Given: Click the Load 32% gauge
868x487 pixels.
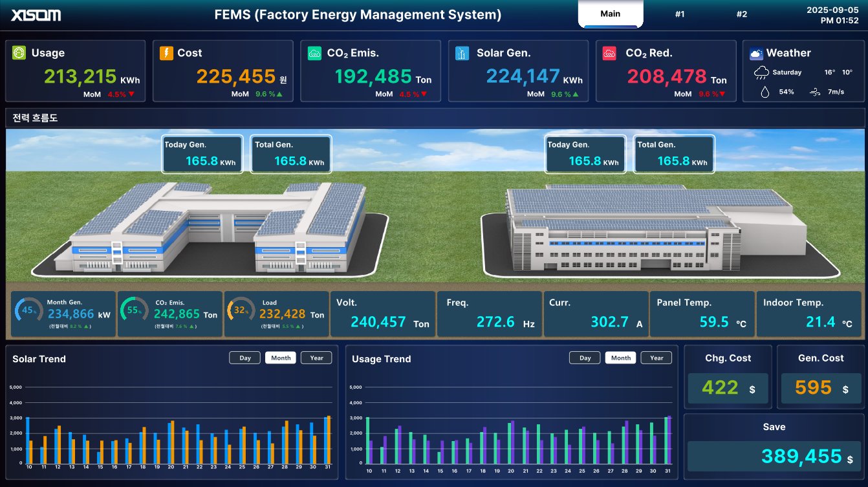Looking at the screenshot, I should pos(241,310).
